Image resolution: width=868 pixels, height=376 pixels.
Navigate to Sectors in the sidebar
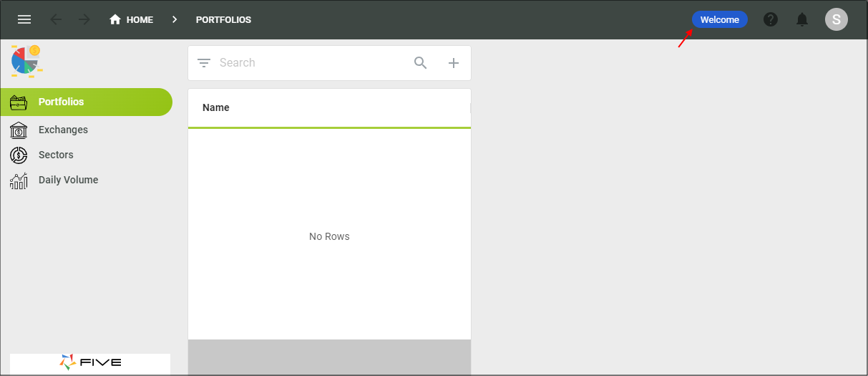point(56,155)
